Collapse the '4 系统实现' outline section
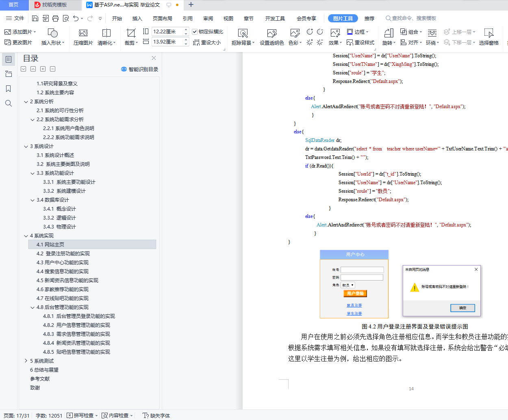 coord(26,236)
